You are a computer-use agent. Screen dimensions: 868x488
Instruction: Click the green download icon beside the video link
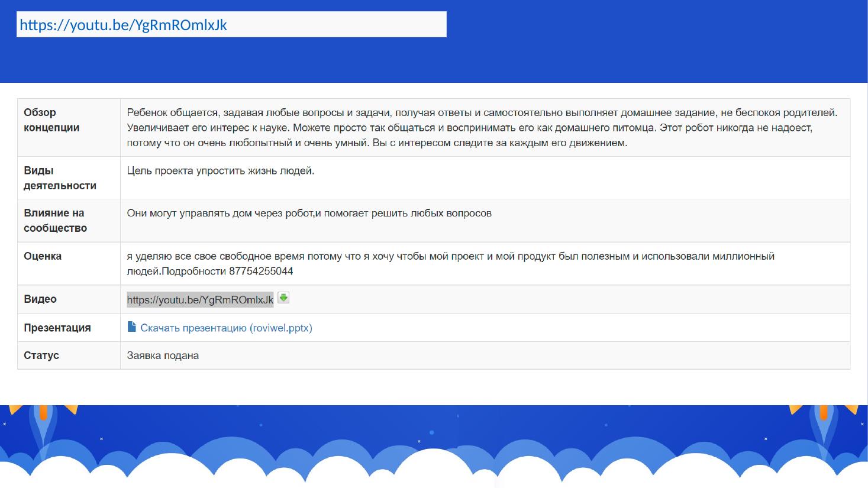(283, 298)
